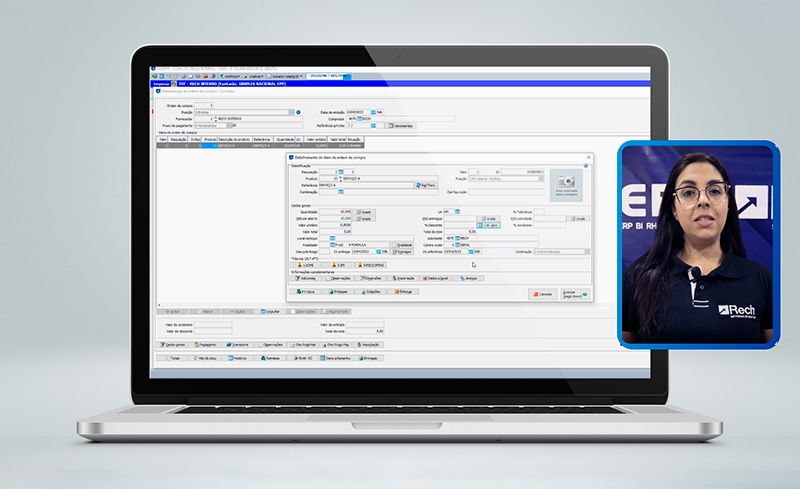800x489 pixels.
Task: Open calendar icon beside Dt.entrega date
Action: [x=379, y=252]
